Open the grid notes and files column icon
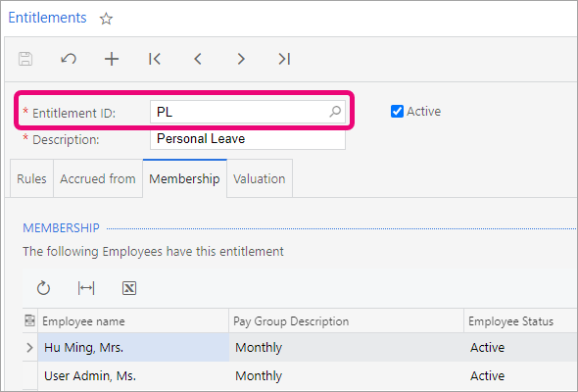This screenshot has width=578, height=392. pos(29,320)
